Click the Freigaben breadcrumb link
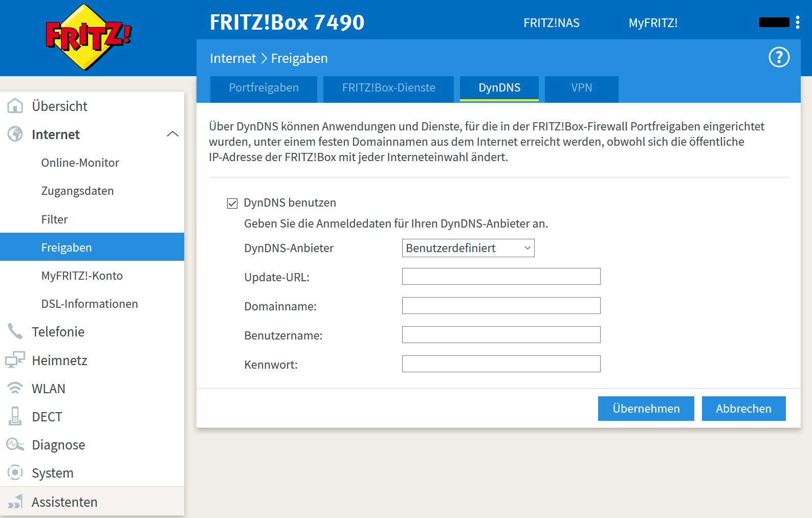Image resolution: width=812 pixels, height=518 pixels. pyautogui.click(x=299, y=58)
